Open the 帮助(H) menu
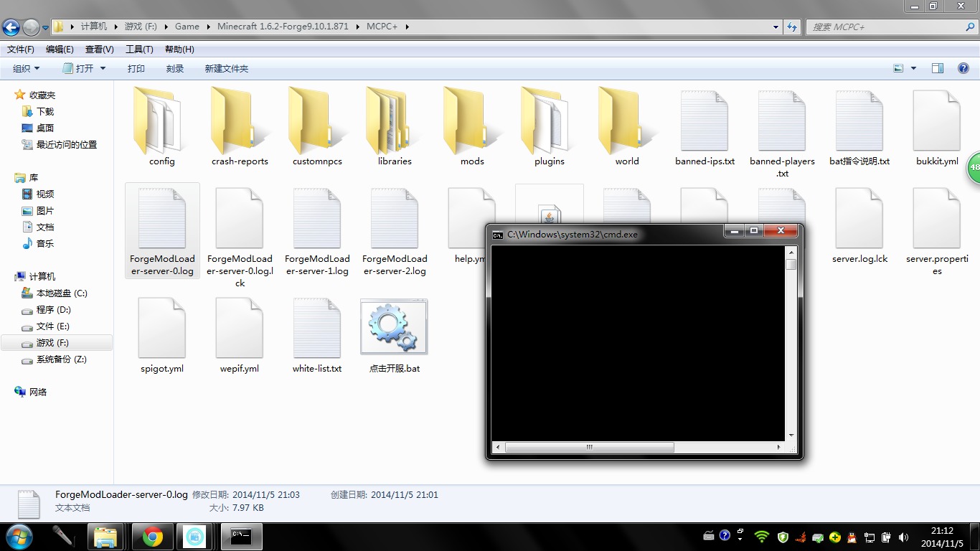Viewport: 980px width, 551px height. point(179,50)
